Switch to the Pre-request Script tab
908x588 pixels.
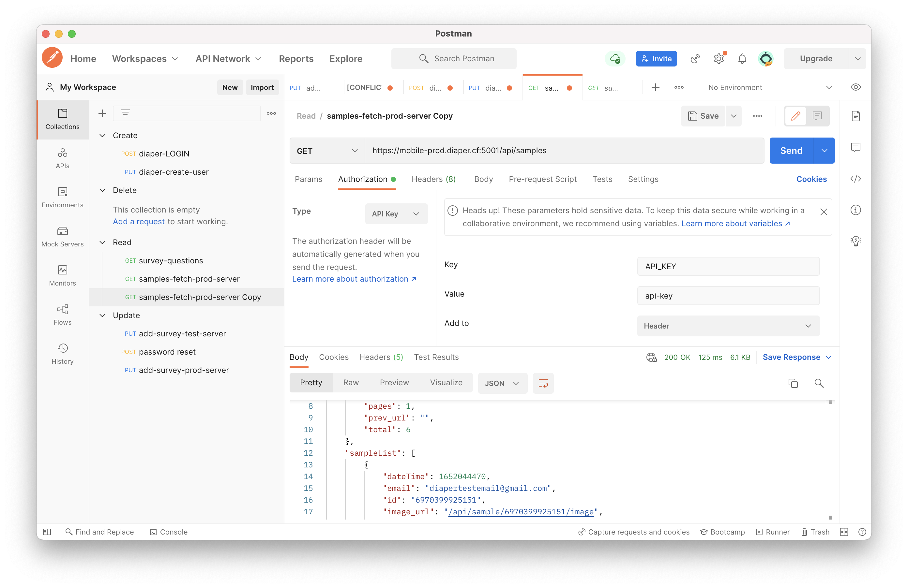(542, 179)
